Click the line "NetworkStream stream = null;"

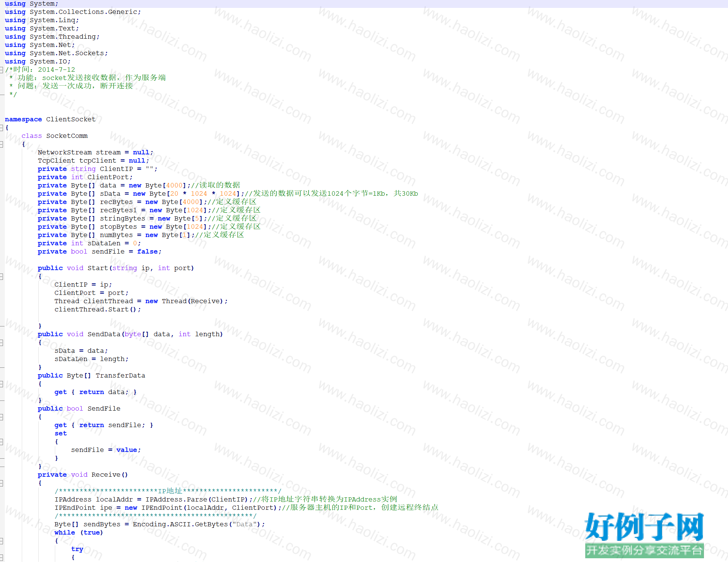pyautogui.click(x=95, y=153)
